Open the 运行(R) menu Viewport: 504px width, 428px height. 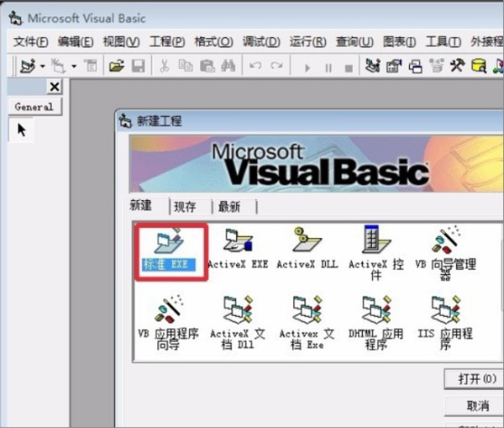click(308, 42)
